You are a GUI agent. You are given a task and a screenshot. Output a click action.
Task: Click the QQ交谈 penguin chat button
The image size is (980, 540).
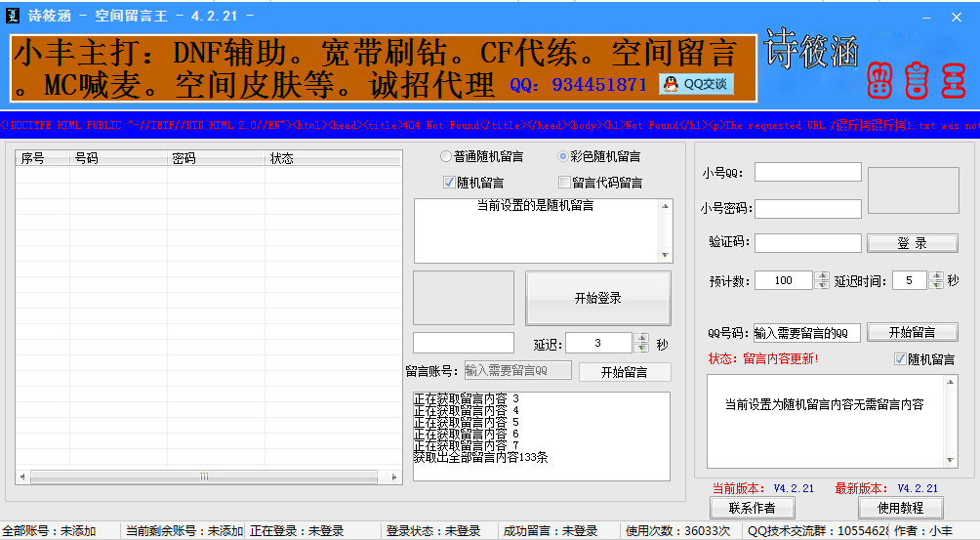tap(696, 84)
